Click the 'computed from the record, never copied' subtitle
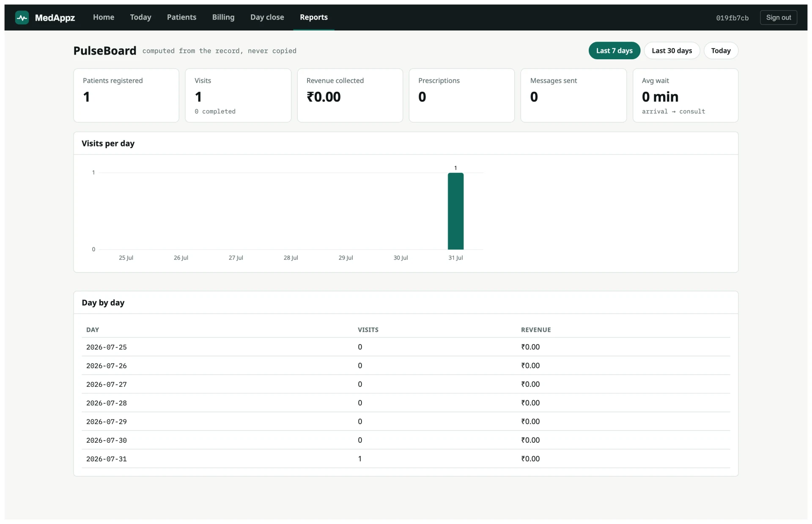 219,51
